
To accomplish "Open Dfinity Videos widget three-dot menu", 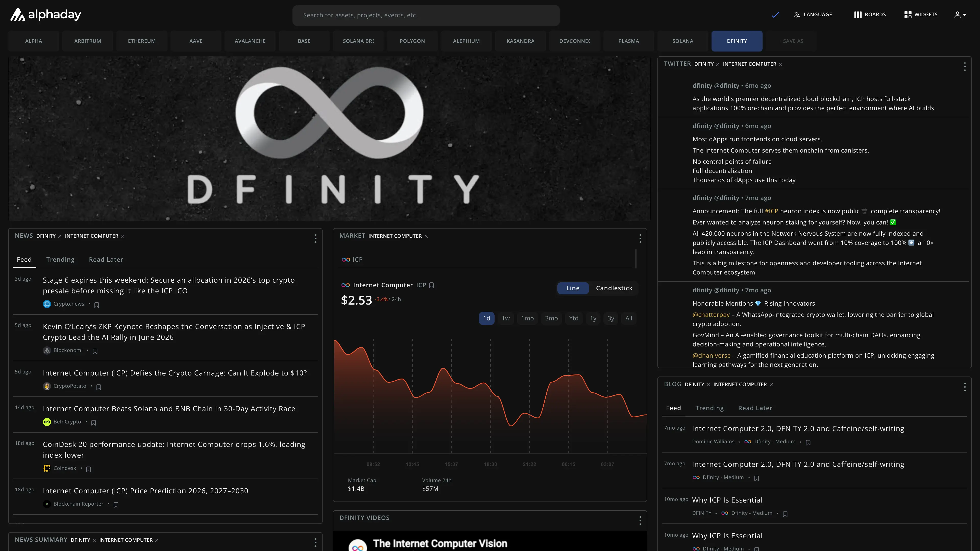I will [640, 521].
